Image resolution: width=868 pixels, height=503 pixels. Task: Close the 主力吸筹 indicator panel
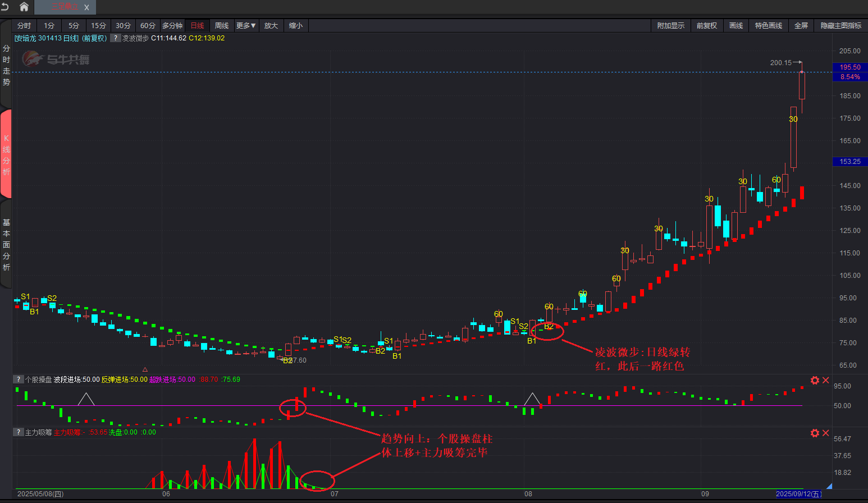826,433
